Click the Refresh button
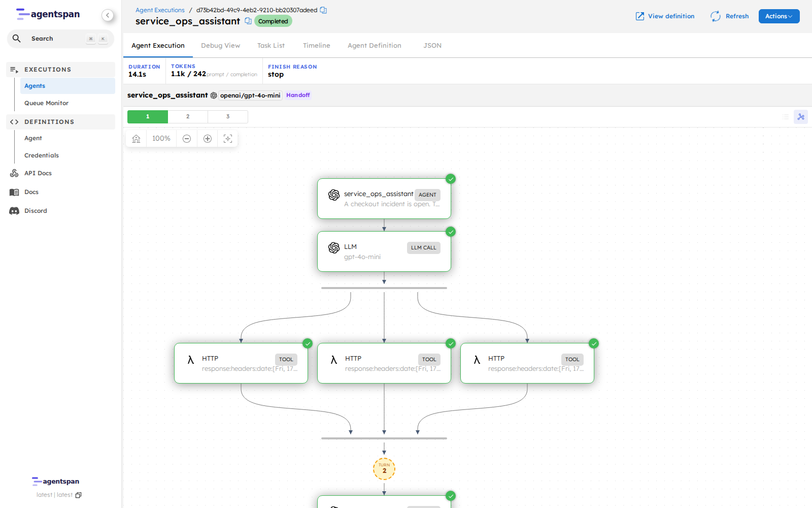 pos(729,16)
